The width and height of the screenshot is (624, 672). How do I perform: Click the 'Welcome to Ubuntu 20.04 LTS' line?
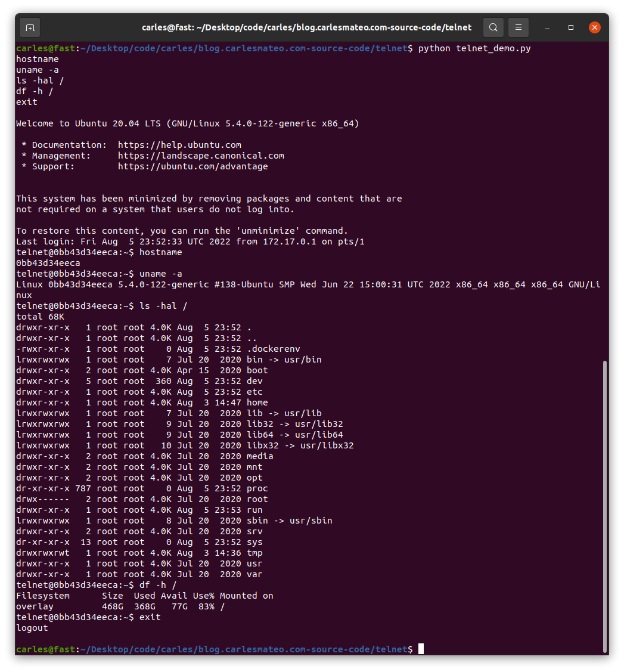tap(188, 123)
